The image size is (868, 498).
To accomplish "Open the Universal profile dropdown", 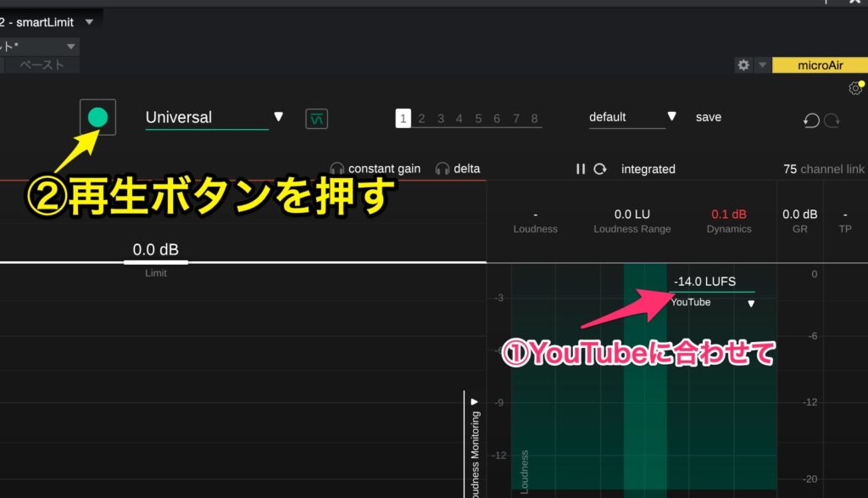I will point(280,118).
